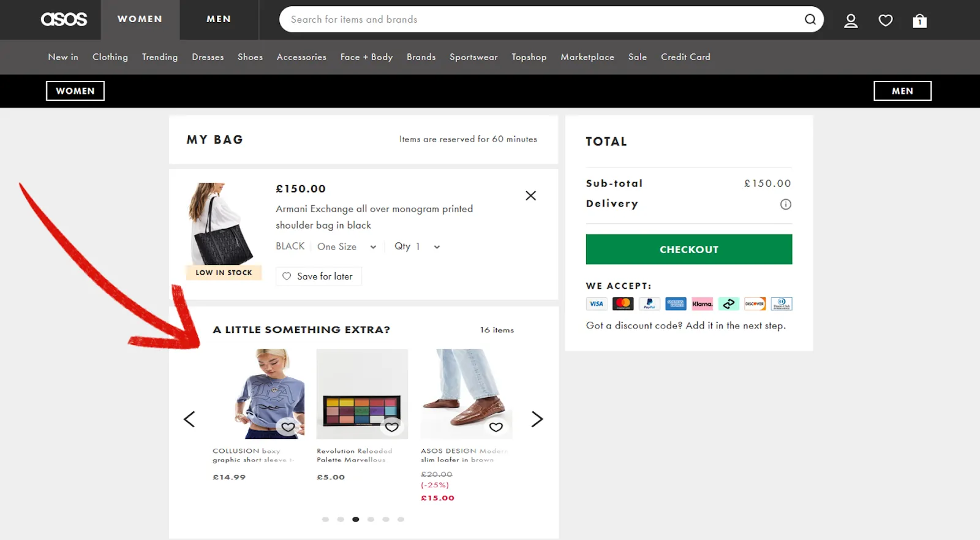
Task: Go to previous carousel items arrow
Action: (x=189, y=419)
